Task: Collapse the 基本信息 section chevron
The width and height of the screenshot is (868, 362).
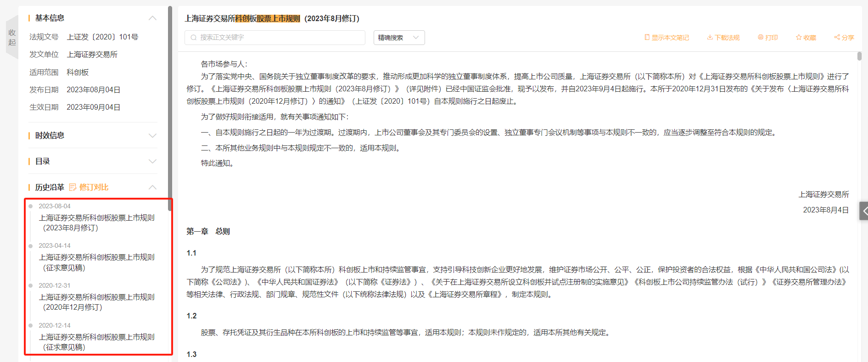Action: click(x=153, y=18)
